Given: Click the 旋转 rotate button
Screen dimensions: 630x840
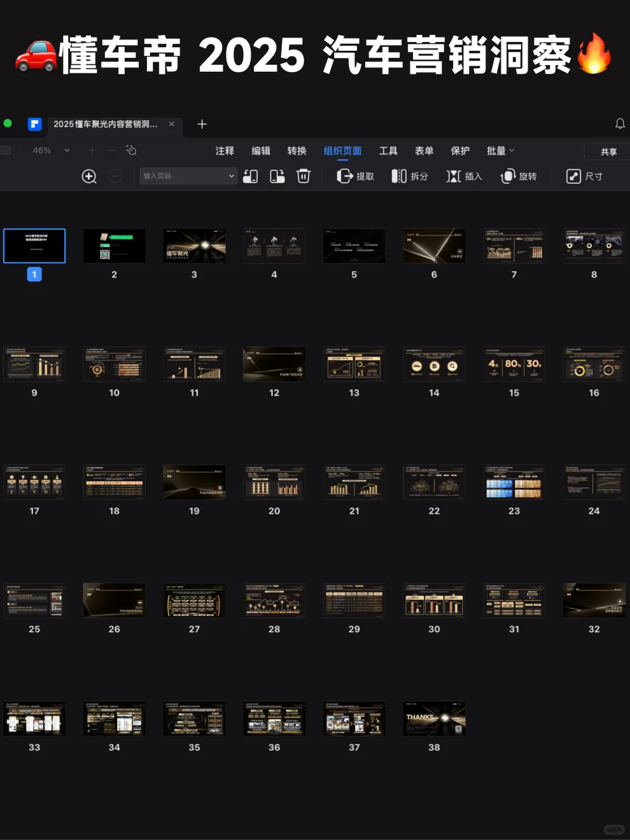Looking at the screenshot, I should (x=519, y=176).
